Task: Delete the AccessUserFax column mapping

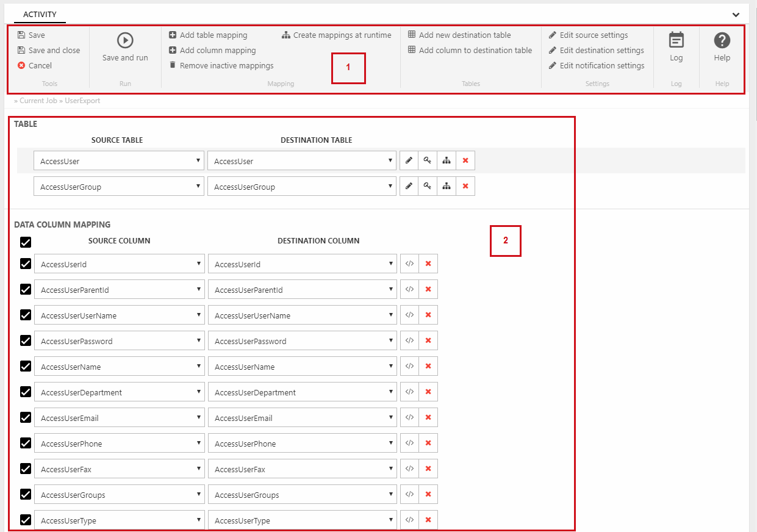Action: pos(428,469)
